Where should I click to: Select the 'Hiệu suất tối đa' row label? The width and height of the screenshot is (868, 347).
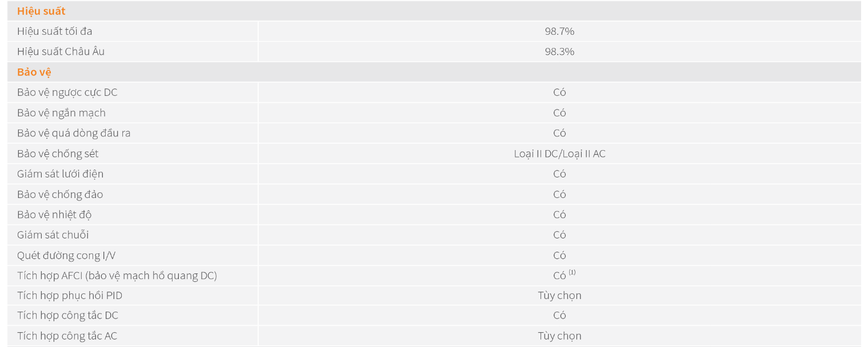point(54,31)
